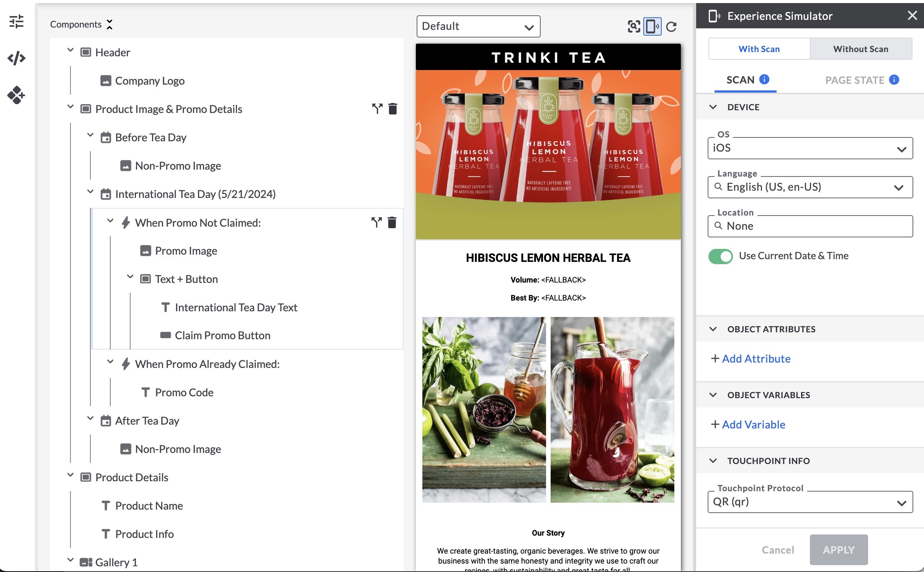The width and height of the screenshot is (924, 572).
Task: Select the With Scan option
Action: click(759, 49)
